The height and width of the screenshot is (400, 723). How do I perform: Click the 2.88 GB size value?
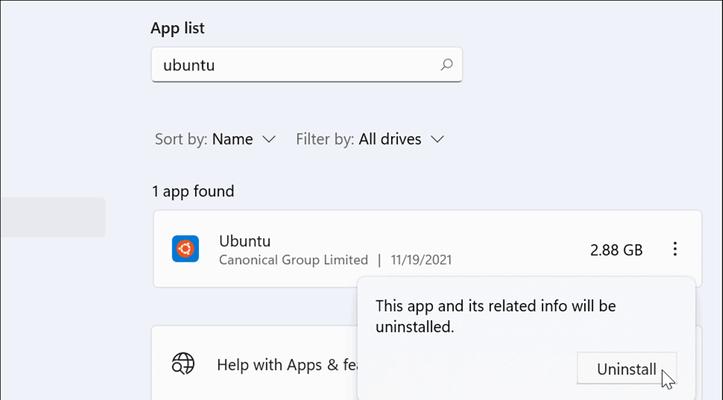click(616, 250)
